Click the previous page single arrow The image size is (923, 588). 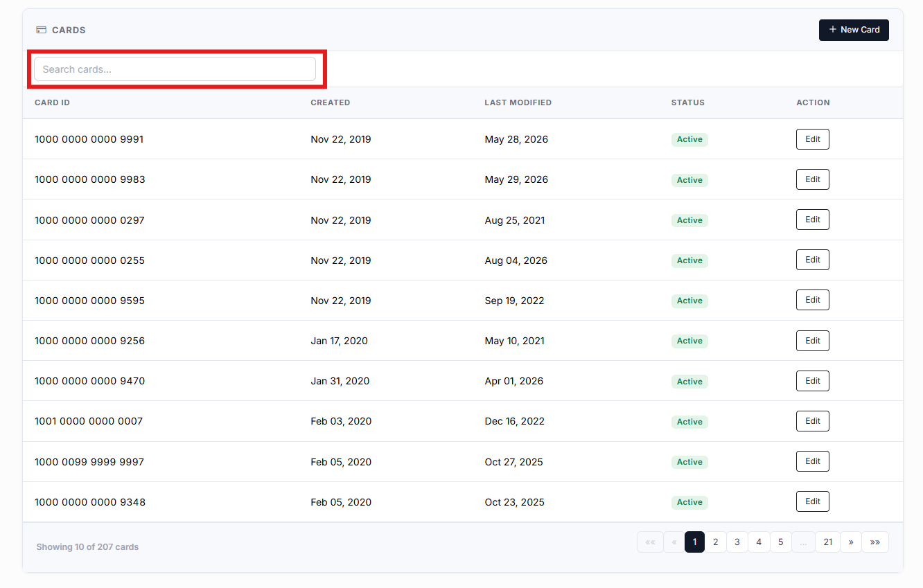click(x=674, y=542)
